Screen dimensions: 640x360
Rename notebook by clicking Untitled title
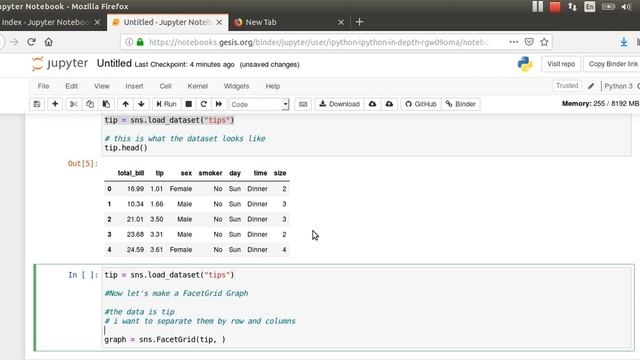[x=114, y=64]
